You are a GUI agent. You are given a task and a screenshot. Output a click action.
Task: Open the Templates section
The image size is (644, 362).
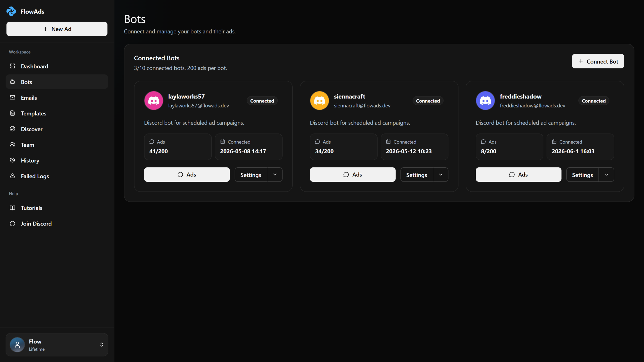pyautogui.click(x=57, y=113)
